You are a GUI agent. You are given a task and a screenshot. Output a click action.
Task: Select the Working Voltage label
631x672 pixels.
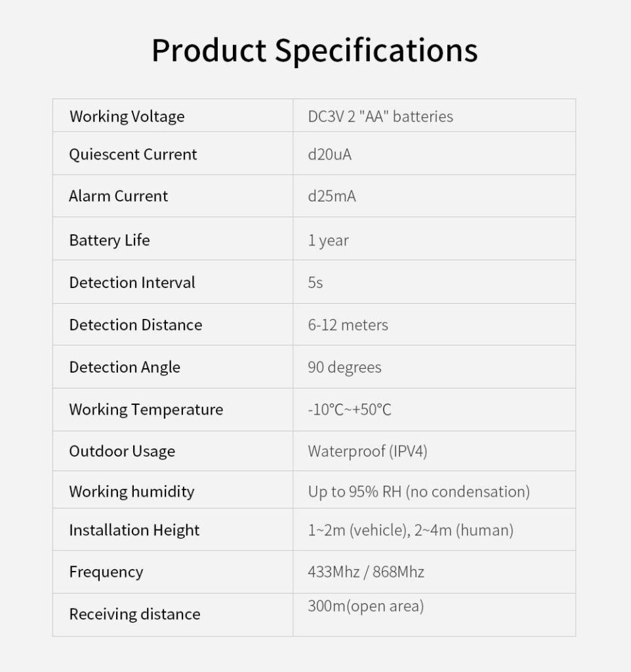coord(127,117)
